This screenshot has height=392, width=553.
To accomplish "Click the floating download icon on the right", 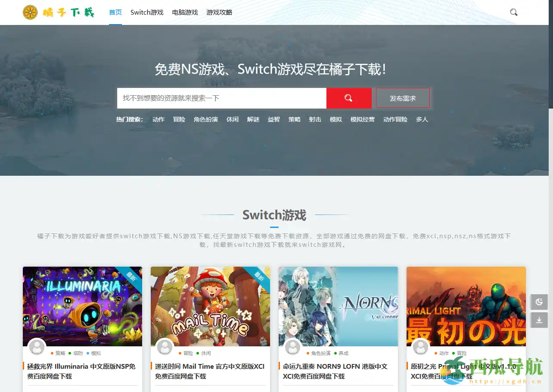I will [539, 320].
